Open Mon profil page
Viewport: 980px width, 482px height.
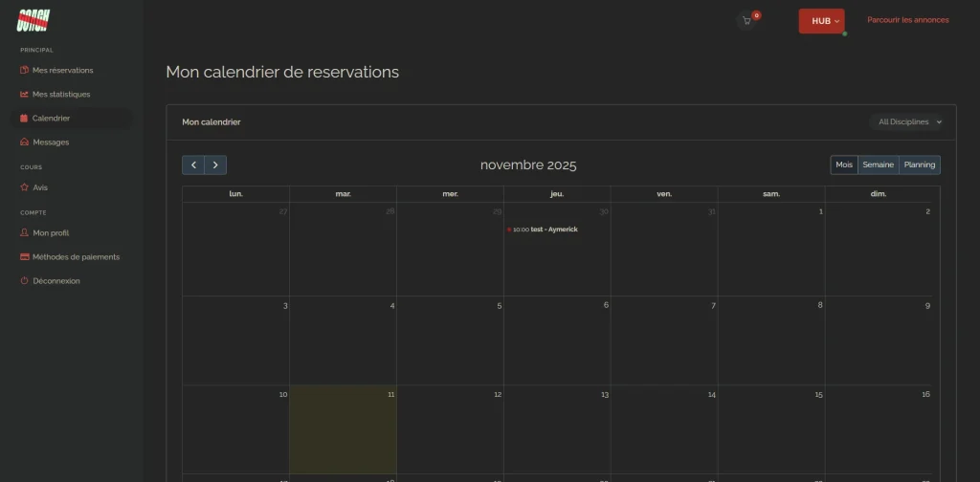click(x=51, y=233)
